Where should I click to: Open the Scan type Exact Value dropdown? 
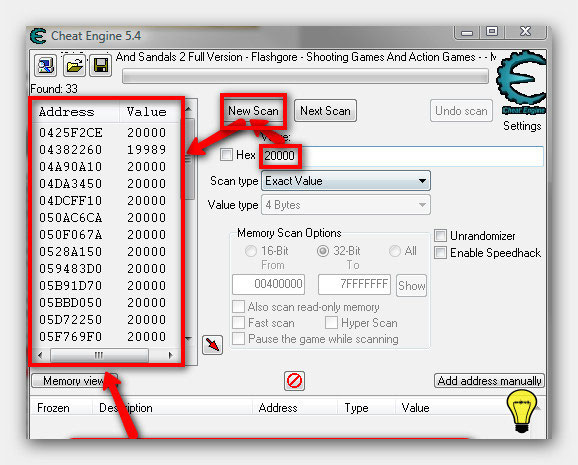coord(346,181)
